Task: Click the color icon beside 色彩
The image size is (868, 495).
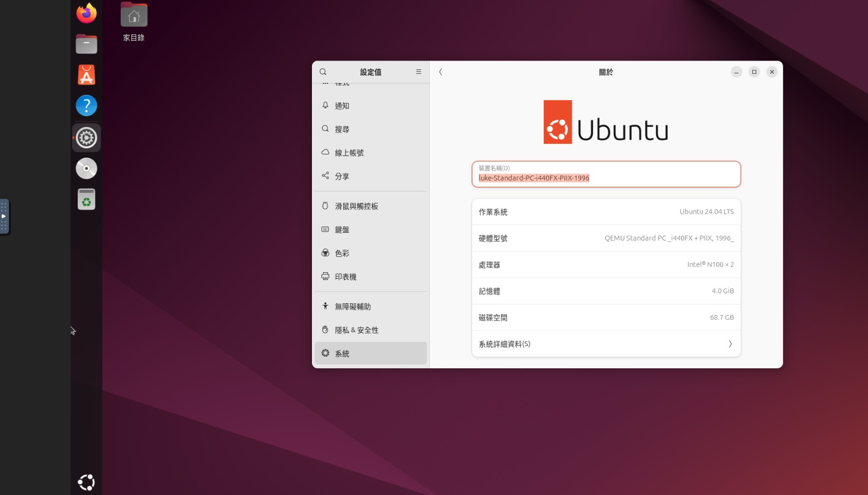Action: tap(325, 253)
